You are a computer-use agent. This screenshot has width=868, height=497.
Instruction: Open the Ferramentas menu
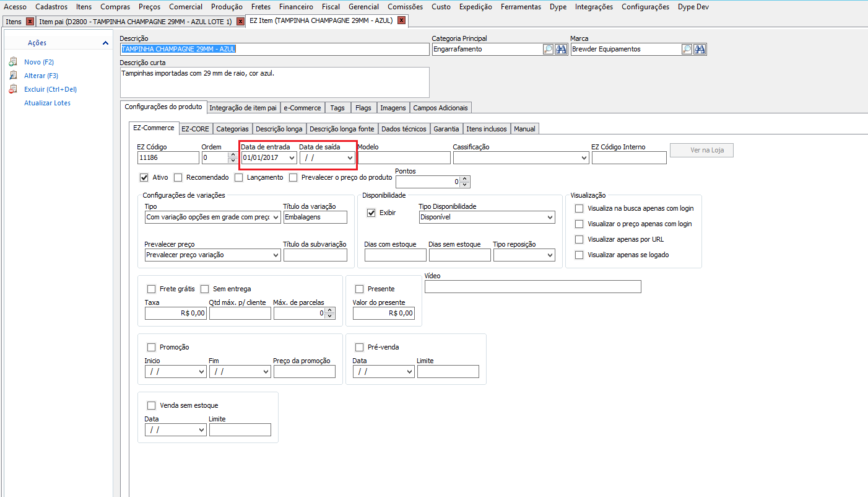tap(521, 7)
